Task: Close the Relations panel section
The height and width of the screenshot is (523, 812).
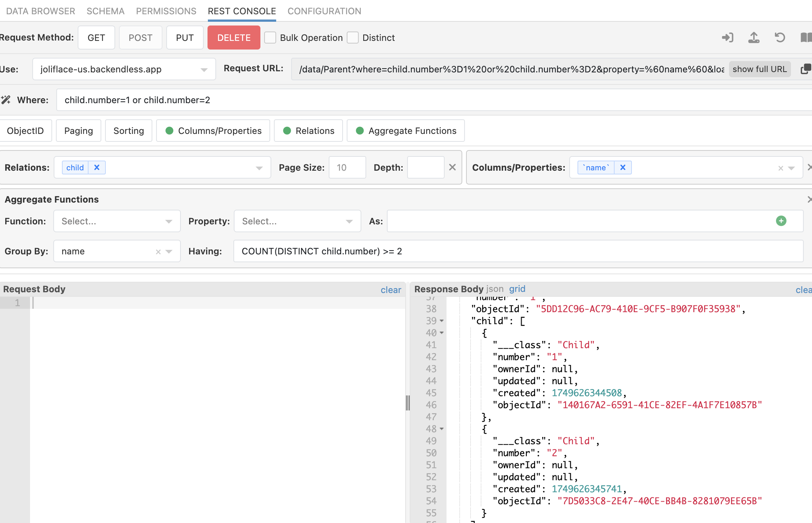Action: click(453, 167)
